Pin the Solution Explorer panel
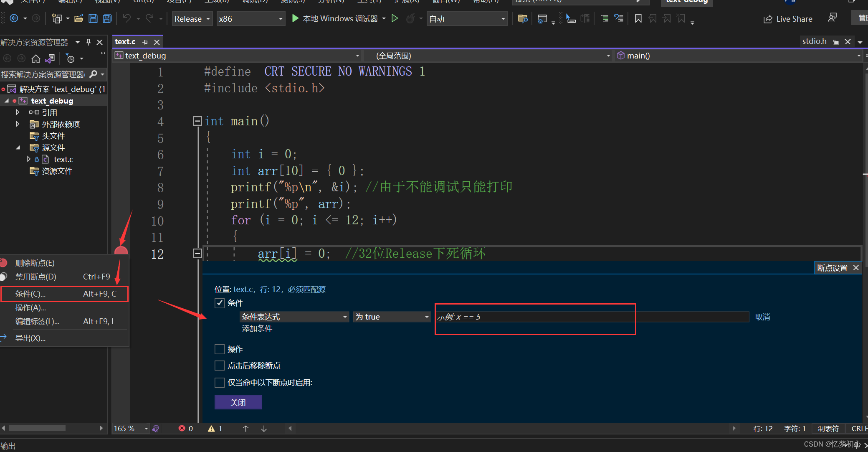868x452 pixels. [88, 42]
